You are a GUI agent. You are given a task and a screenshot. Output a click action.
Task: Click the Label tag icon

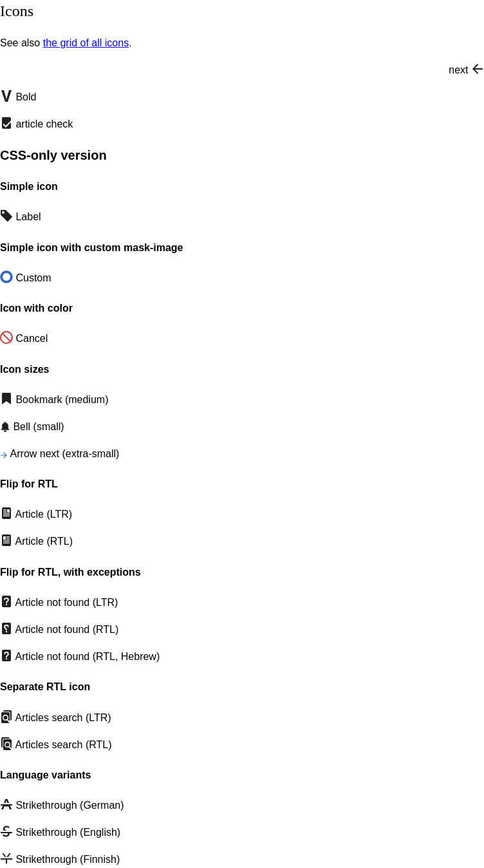[6, 216]
